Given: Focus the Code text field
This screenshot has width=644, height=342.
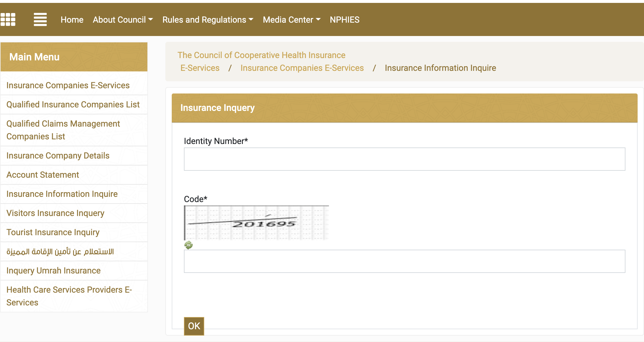Looking at the screenshot, I should click(x=404, y=261).
